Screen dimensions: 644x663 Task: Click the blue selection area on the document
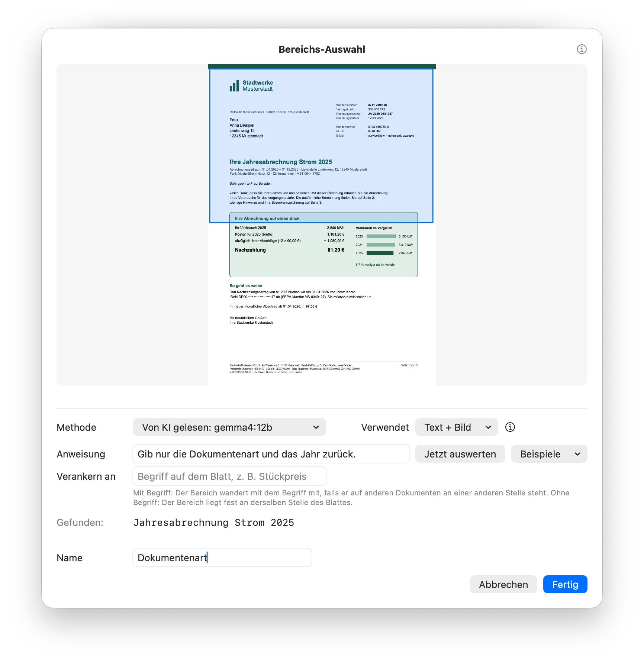point(321,146)
